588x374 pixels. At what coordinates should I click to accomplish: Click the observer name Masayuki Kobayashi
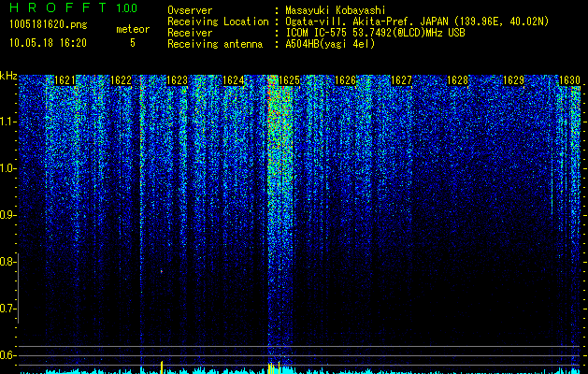click(336, 10)
